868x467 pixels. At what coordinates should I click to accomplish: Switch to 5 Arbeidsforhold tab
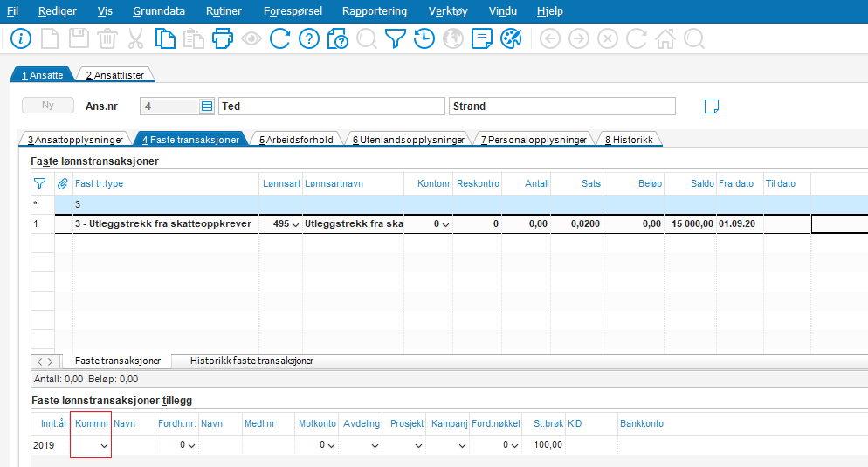(x=296, y=140)
